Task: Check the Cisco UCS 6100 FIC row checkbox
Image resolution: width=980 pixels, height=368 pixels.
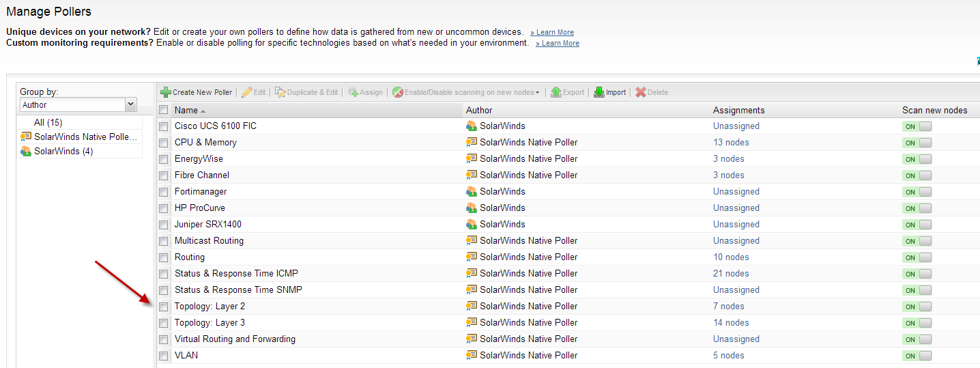Action: tap(163, 126)
